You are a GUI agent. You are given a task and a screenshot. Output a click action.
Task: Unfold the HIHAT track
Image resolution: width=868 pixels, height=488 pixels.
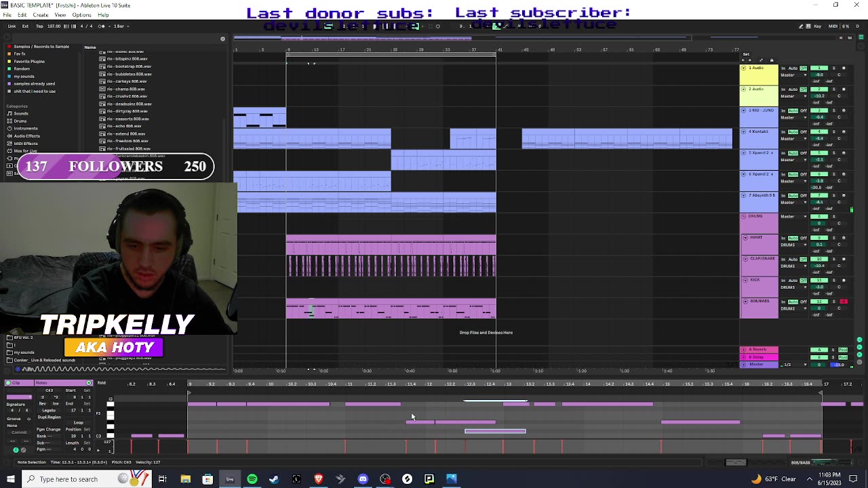[x=745, y=238]
